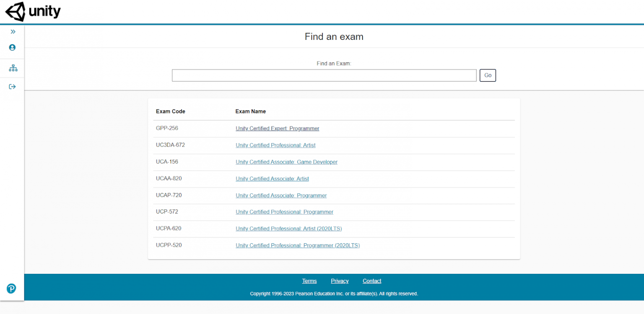Click the Unity logo in header

(x=33, y=12)
